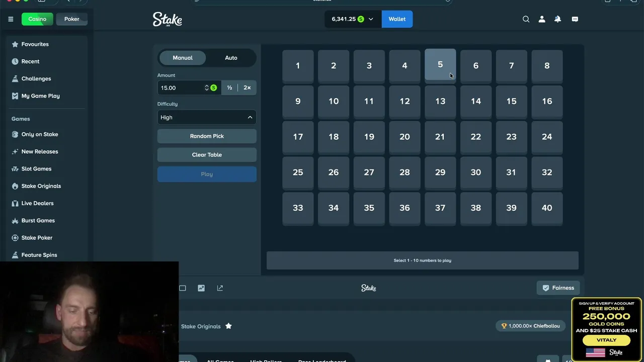Expand the balance currency dropdown arrow

[371, 19]
